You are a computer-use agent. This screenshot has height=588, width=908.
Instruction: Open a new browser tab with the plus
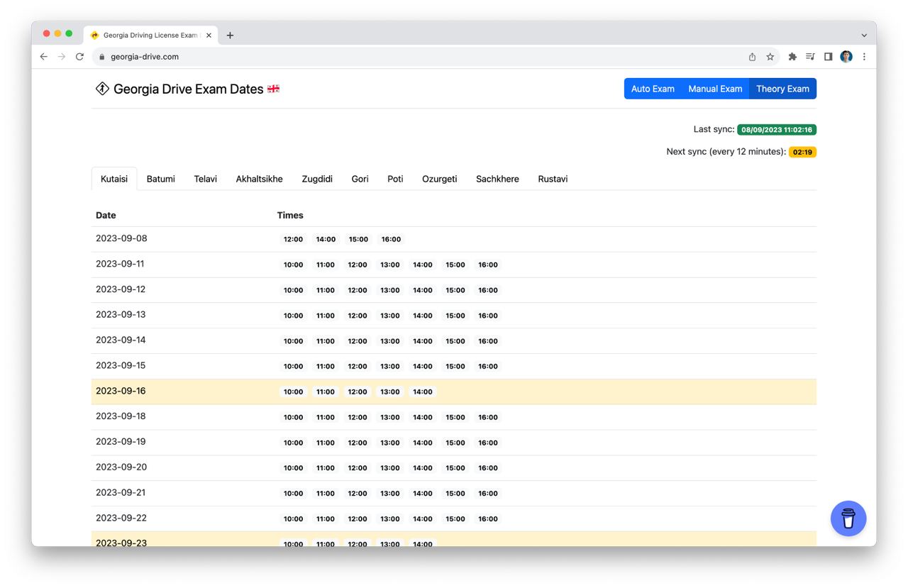(230, 35)
